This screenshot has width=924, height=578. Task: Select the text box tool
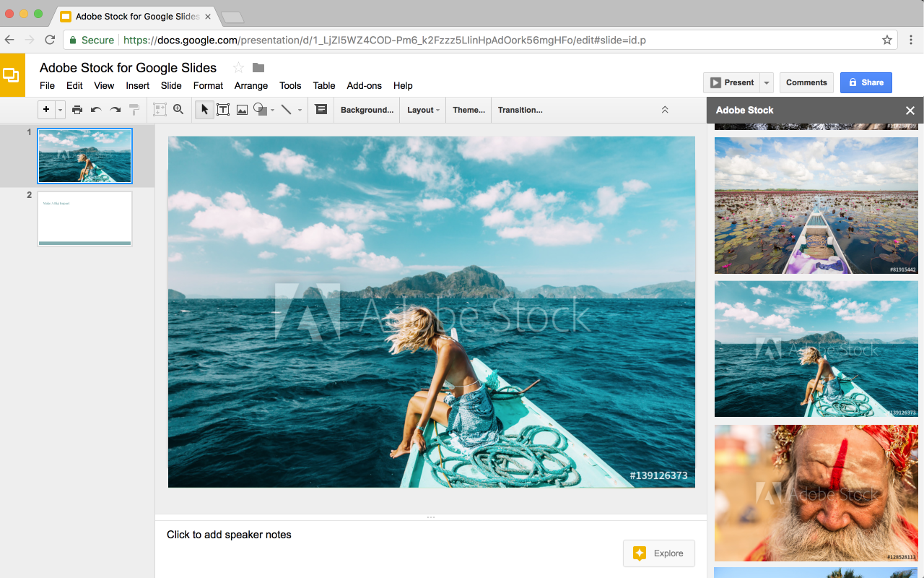coord(223,110)
